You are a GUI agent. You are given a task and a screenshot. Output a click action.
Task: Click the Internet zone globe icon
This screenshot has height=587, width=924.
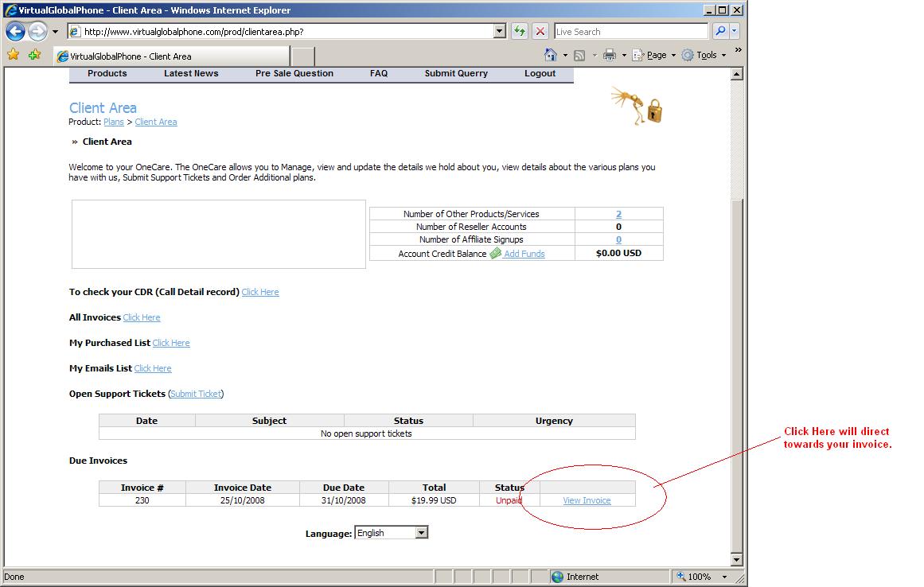[x=557, y=577]
